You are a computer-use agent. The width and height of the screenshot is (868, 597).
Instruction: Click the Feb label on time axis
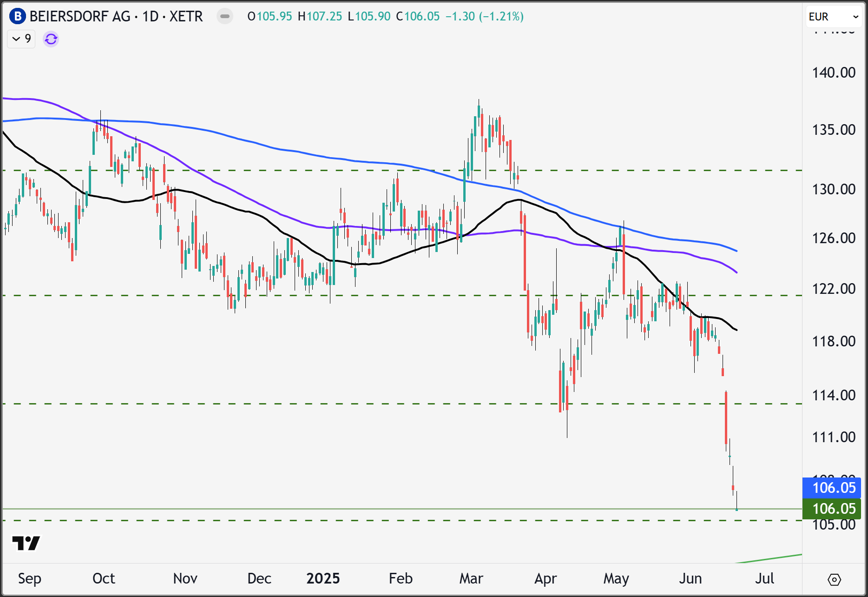[401, 579]
